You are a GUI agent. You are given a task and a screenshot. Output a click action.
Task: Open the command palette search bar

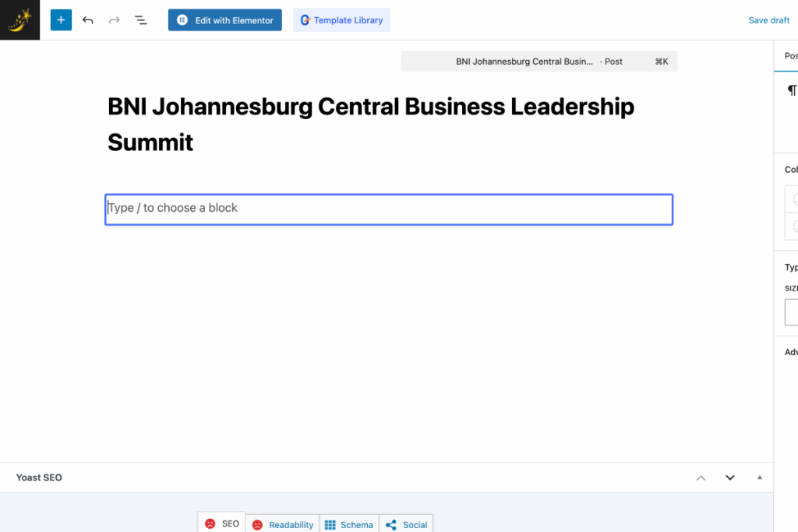tap(539, 62)
